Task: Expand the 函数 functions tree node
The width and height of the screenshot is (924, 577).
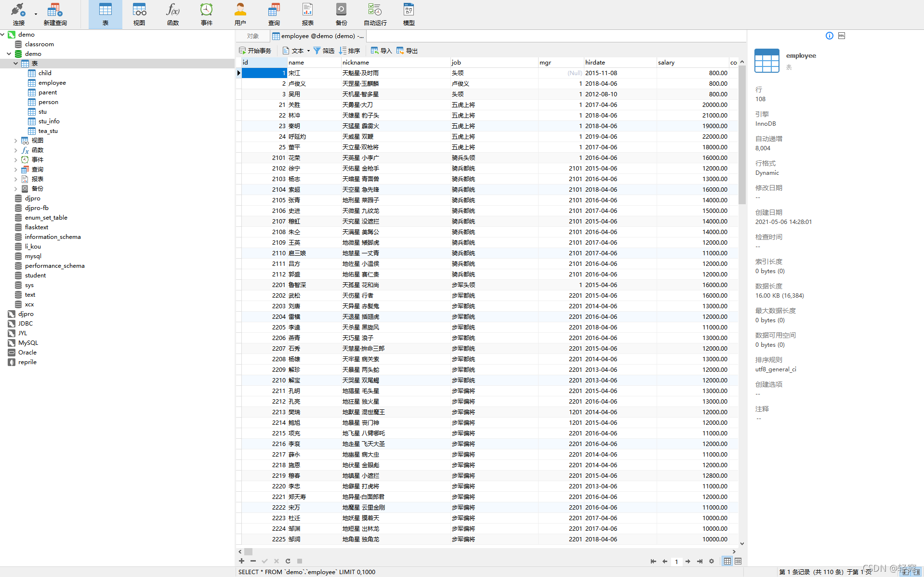Action: click(x=16, y=150)
